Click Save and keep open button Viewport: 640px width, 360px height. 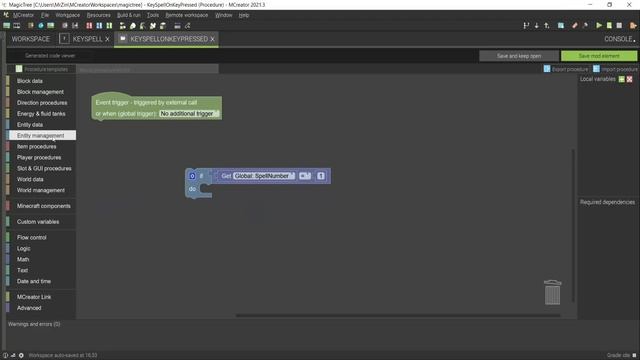click(519, 56)
